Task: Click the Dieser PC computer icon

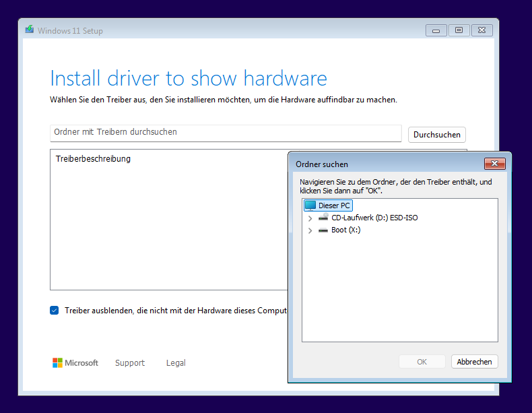Action: tap(310, 205)
